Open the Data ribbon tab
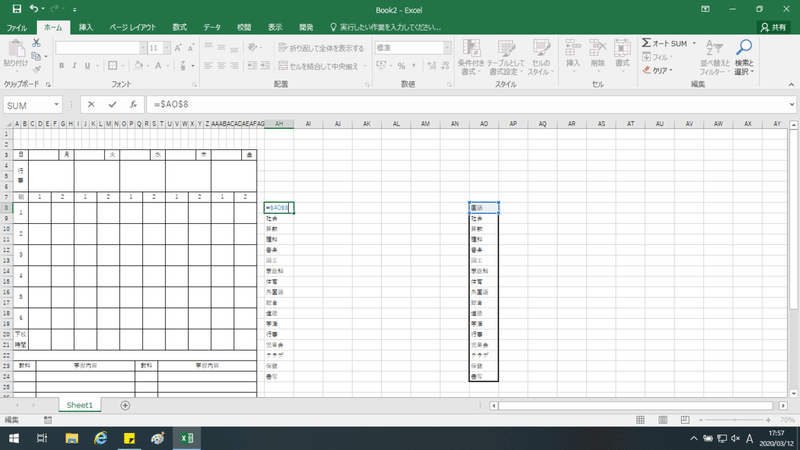 click(212, 28)
